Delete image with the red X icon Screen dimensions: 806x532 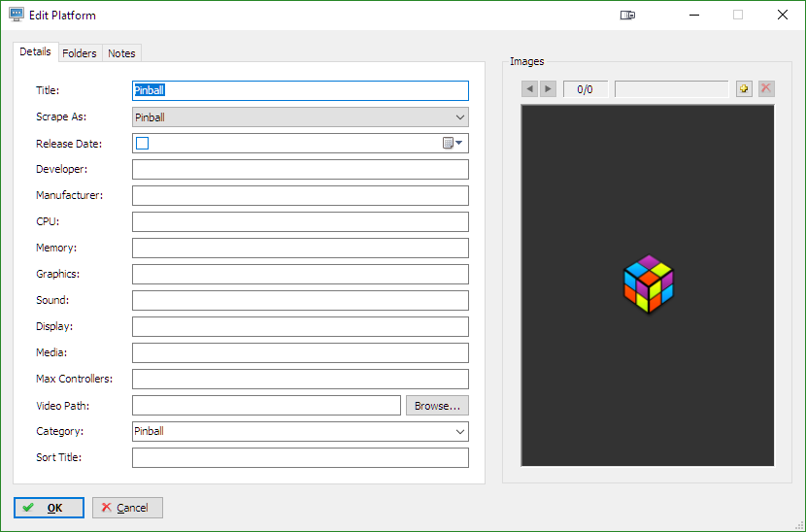click(x=766, y=88)
